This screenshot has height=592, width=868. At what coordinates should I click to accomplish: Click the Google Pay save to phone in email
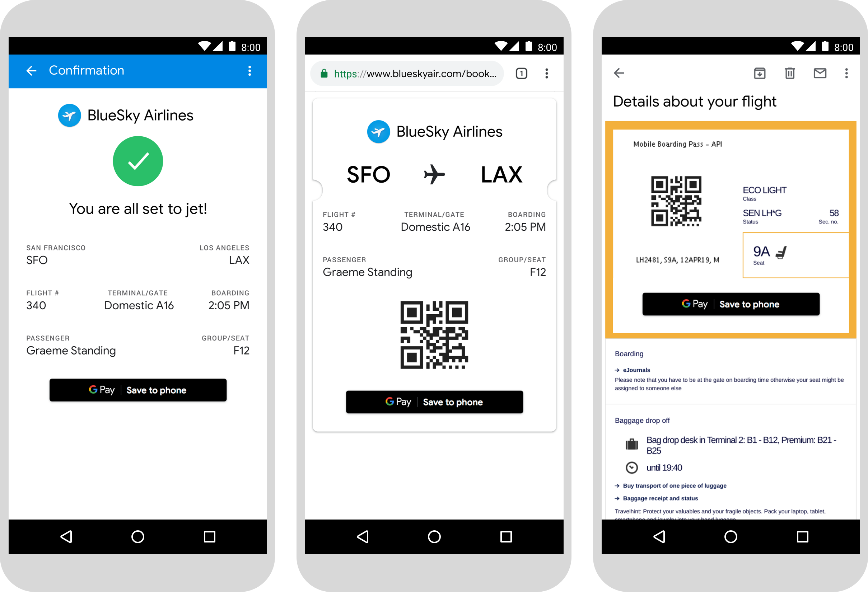[x=731, y=305]
